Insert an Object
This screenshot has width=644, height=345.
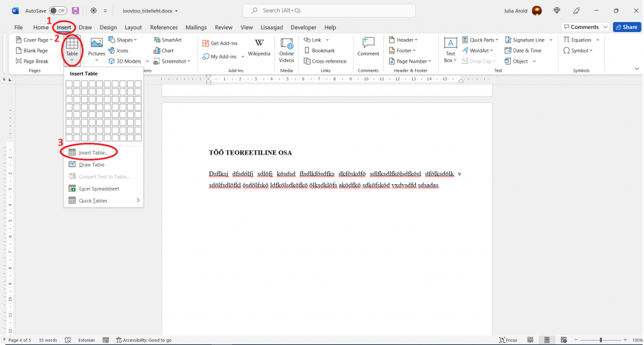click(x=516, y=61)
